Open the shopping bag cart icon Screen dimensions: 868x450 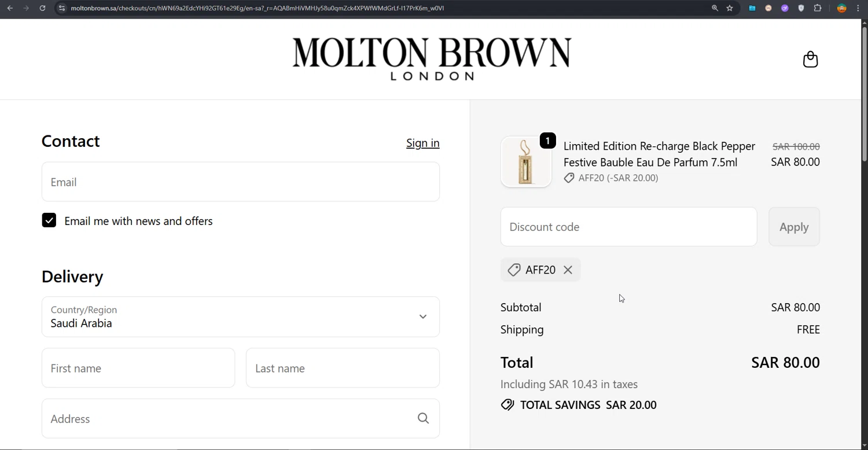(810, 59)
